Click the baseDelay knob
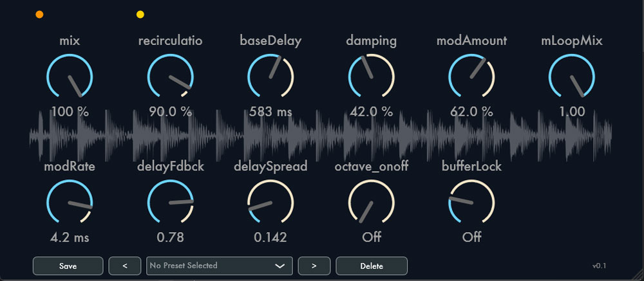 [x=270, y=77]
